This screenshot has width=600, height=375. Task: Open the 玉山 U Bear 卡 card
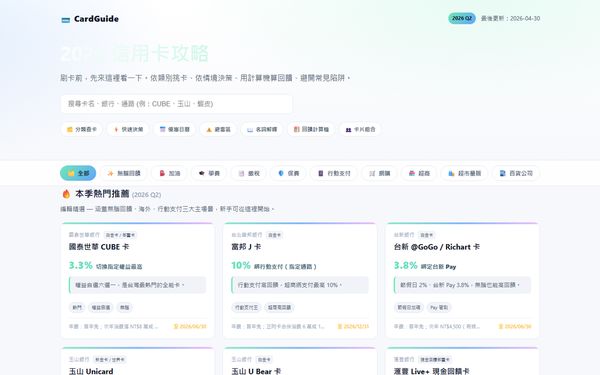(300, 361)
